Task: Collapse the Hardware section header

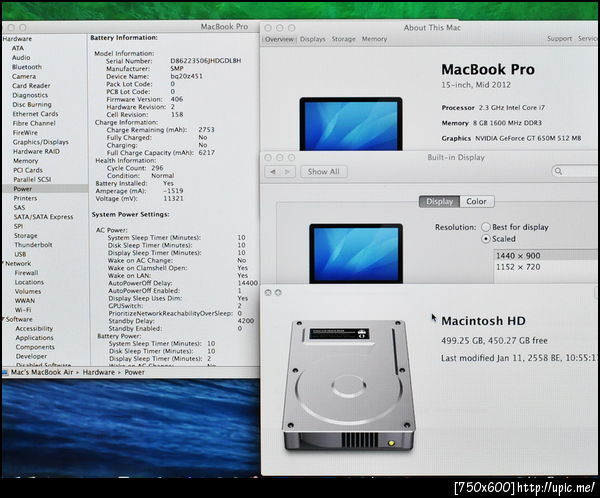Action: 17,39
